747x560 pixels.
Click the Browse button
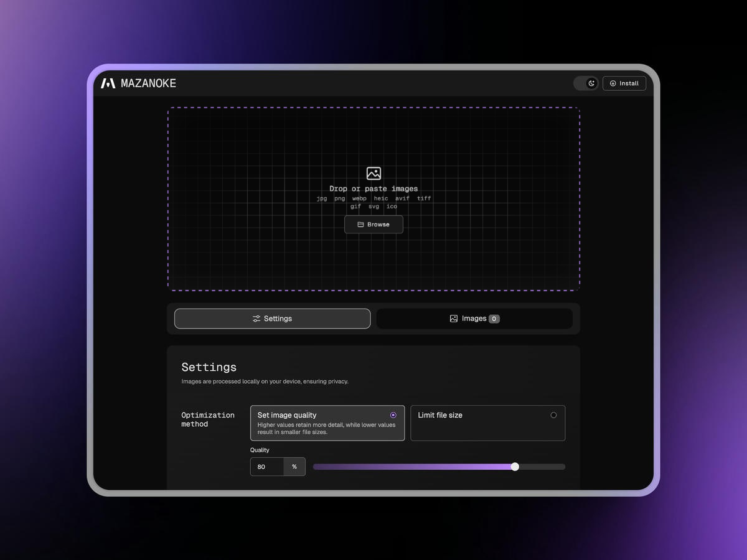coord(374,224)
